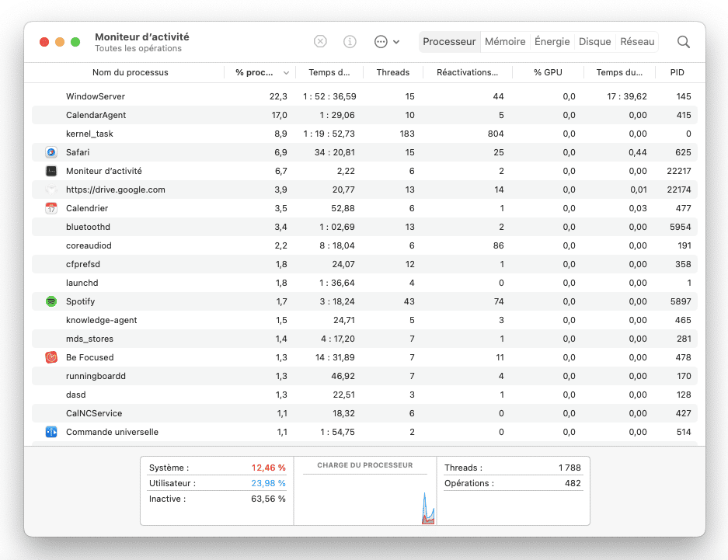The image size is (728, 560).
Task: Select the Safari process name
Action: click(x=78, y=152)
